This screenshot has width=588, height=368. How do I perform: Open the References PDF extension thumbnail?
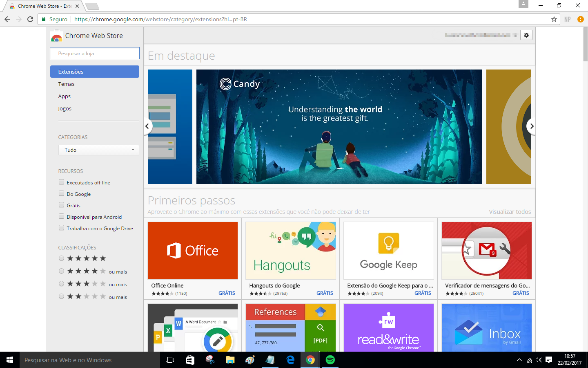(291, 328)
